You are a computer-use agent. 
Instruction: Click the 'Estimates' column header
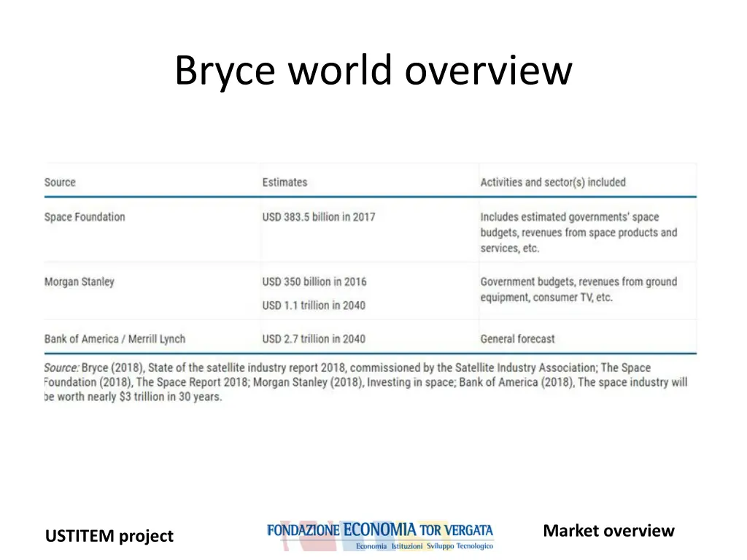(x=285, y=182)
